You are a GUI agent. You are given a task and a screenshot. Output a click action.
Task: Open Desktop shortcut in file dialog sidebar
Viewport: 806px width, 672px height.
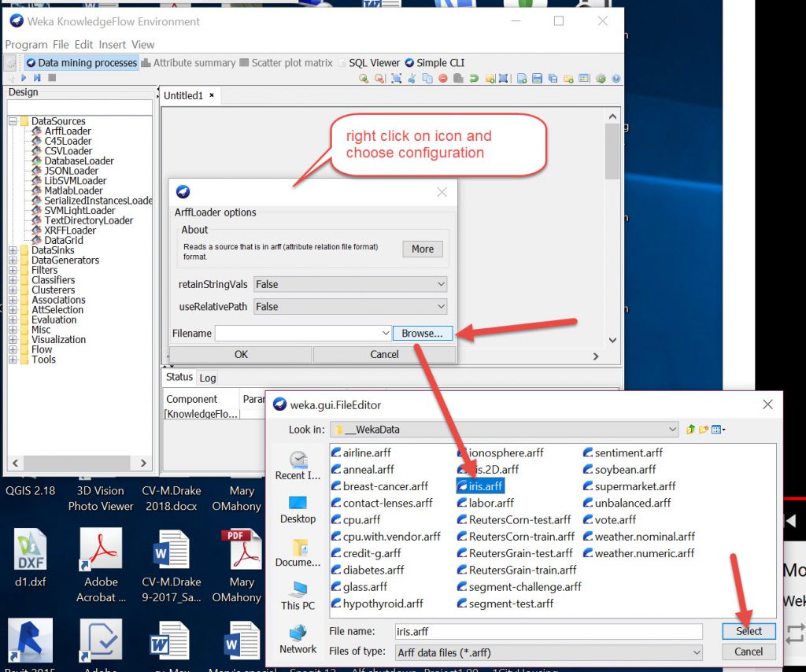click(298, 509)
